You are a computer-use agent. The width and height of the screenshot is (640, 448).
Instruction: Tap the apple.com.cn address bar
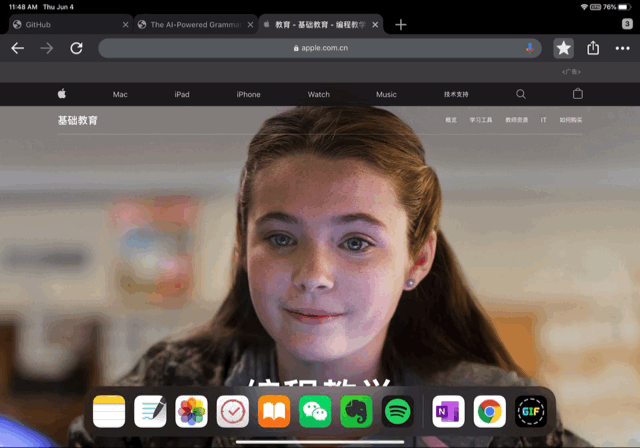[320, 48]
